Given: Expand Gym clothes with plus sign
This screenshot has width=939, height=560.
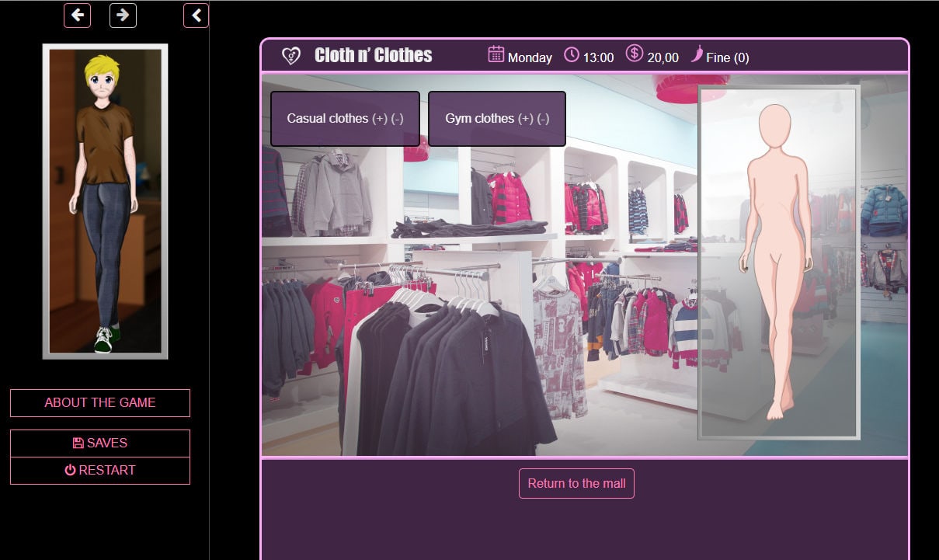Looking at the screenshot, I should (526, 119).
